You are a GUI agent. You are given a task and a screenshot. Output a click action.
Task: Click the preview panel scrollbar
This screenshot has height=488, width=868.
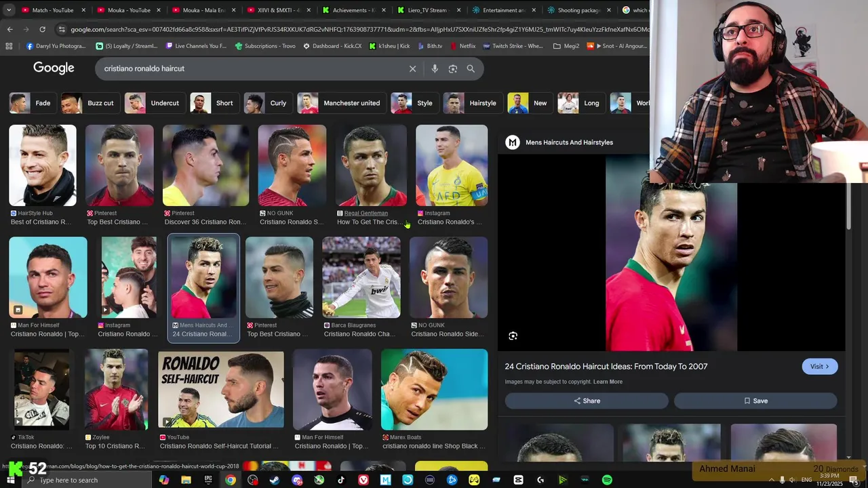point(848,207)
